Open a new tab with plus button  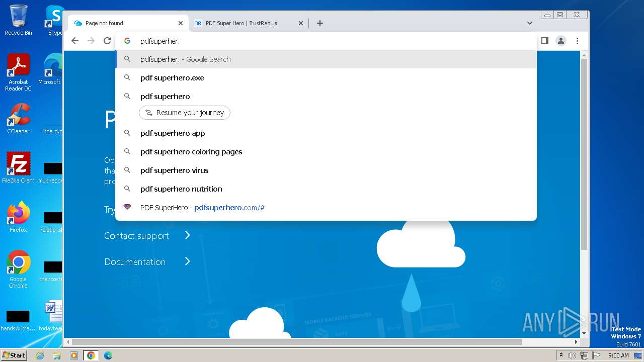click(319, 23)
